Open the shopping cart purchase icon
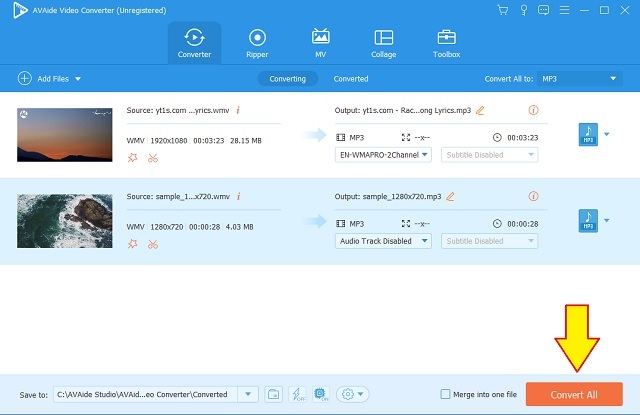The width and height of the screenshot is (640, 415). [503, 10]
